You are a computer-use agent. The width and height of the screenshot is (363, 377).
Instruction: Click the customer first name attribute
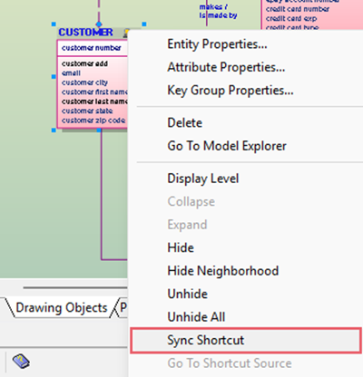pos(94,92)
